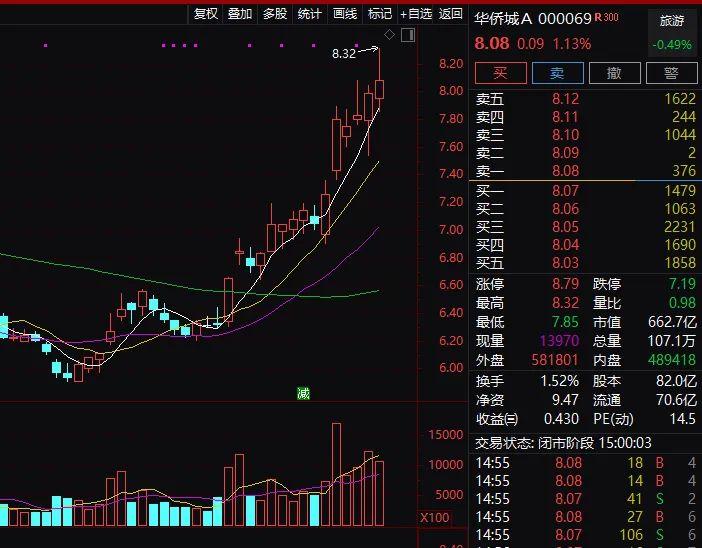Add stock via +自选 button
This screenshot has width=702, height=548.
click(416, 13)
